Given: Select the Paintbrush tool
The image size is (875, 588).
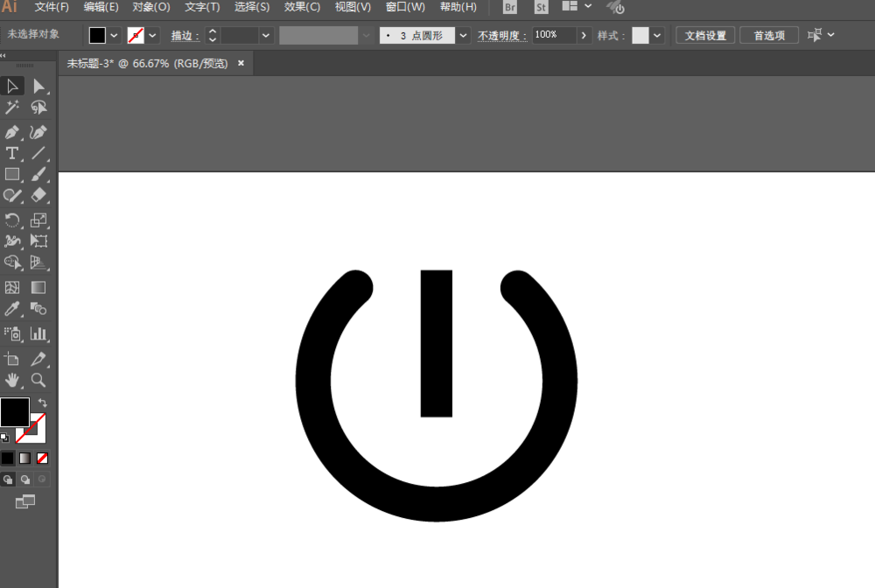Looking at the screenshot, I should coord(38,174).
